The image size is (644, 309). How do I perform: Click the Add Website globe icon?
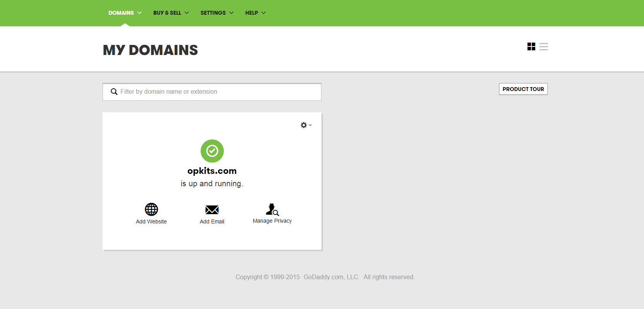(x=151, y=209)
